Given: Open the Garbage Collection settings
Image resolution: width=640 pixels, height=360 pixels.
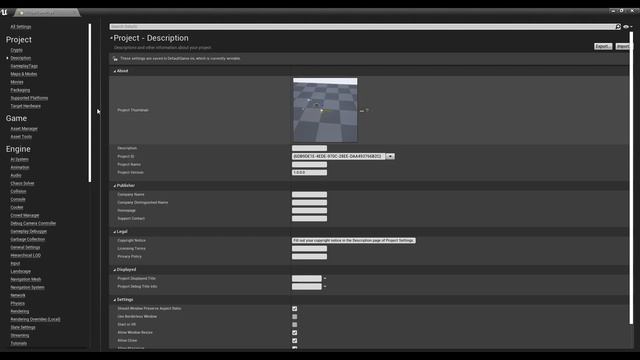Looking at the screenshot, I should pyautogui.click(x=28, y=240).
